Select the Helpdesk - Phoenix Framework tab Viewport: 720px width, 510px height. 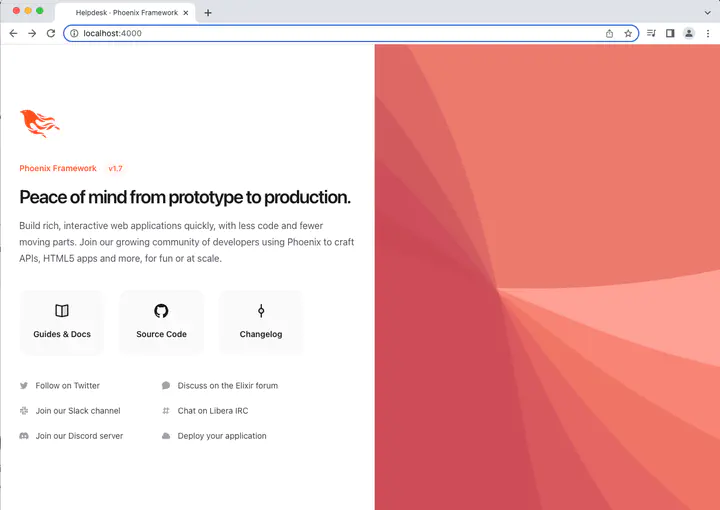pos(125,12)
